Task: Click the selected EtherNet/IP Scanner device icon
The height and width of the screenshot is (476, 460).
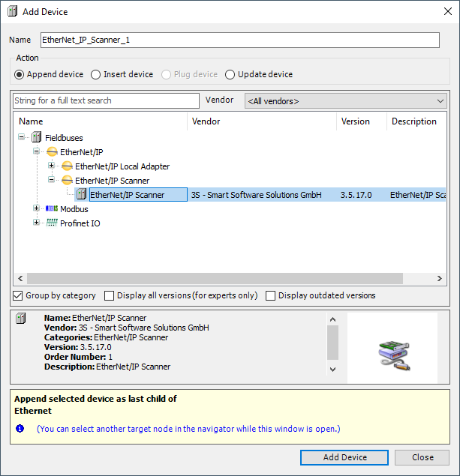Action: coord(81,195)
